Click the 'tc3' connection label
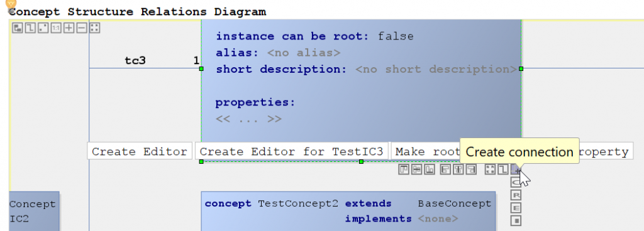This screenshot has width=644, height=231. tap(135, 61)
